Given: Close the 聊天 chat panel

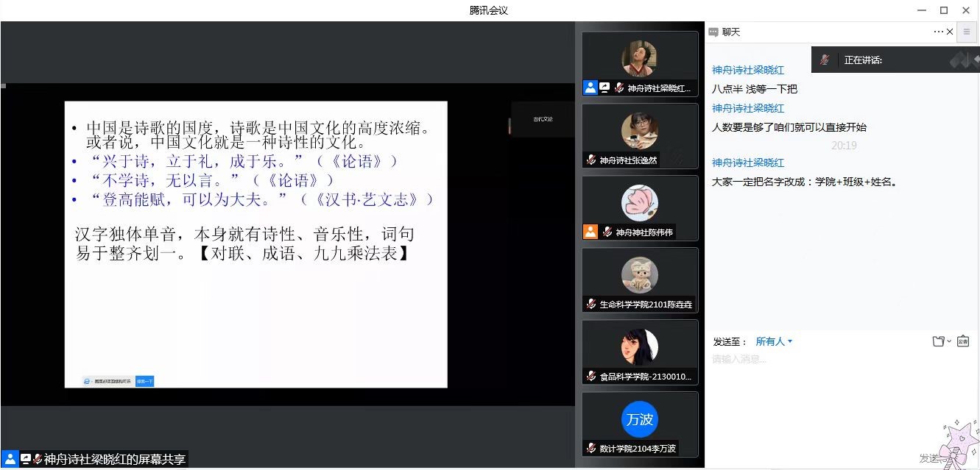Looking at the screenshot, I should 950,32.
